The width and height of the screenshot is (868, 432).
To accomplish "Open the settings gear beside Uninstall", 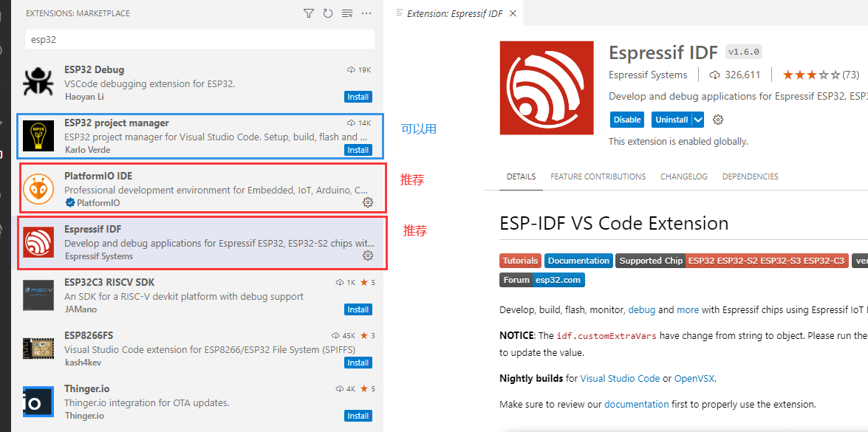I will coord(718,120).
